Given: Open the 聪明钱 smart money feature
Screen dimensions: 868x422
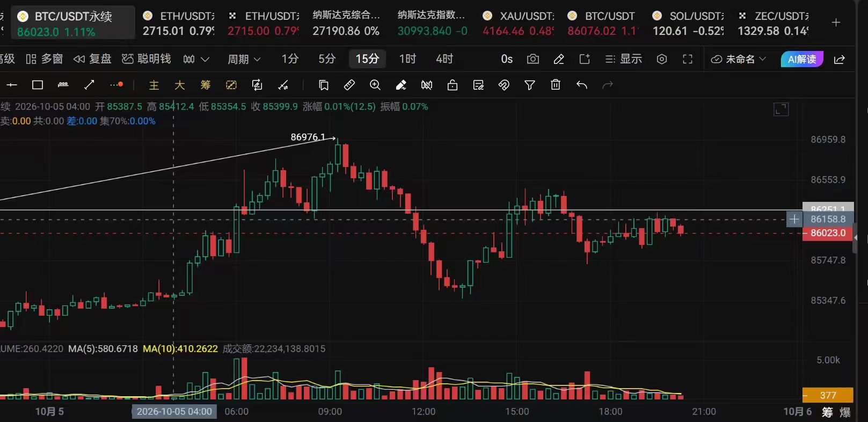Looking at the screenshot, I should point(147,59).
